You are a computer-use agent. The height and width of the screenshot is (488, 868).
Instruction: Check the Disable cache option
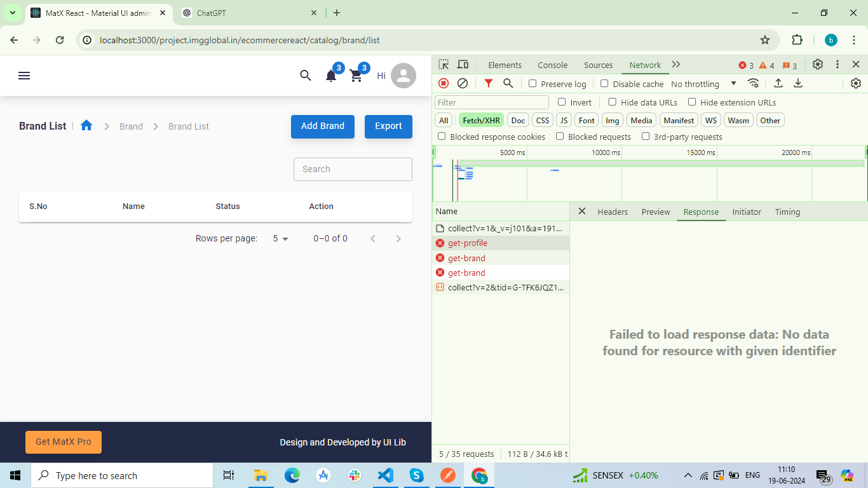point(604,84)
